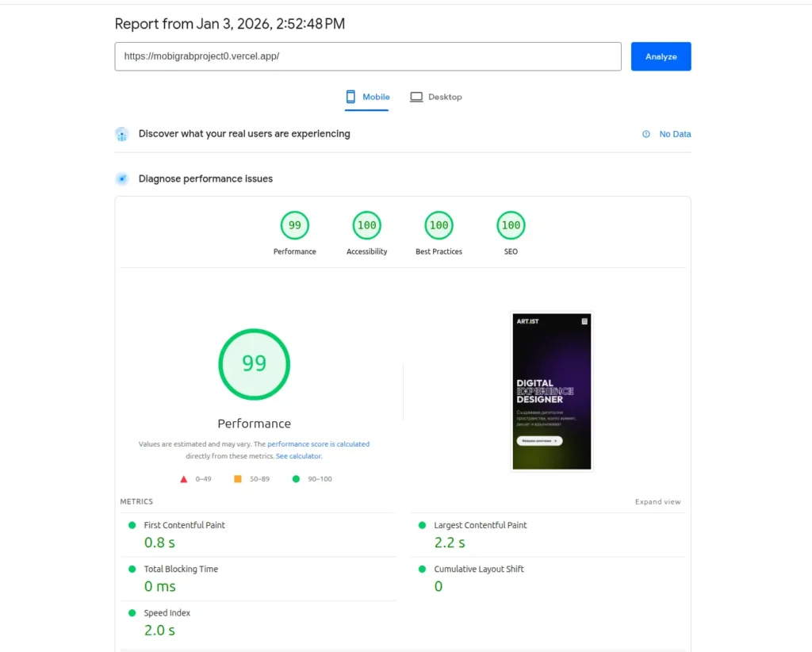This screenshot has width=812, height=652.
Task: Expand the metrics view using Expand view
Action: point(657,501)
